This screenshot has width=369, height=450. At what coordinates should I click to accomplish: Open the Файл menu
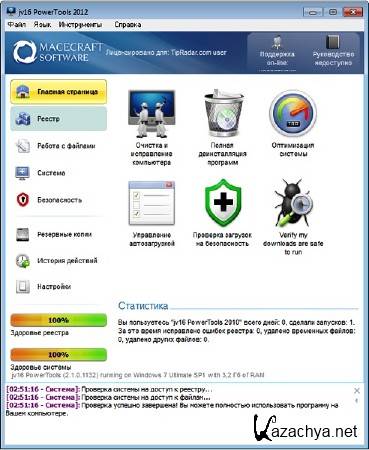click(17, 24)
